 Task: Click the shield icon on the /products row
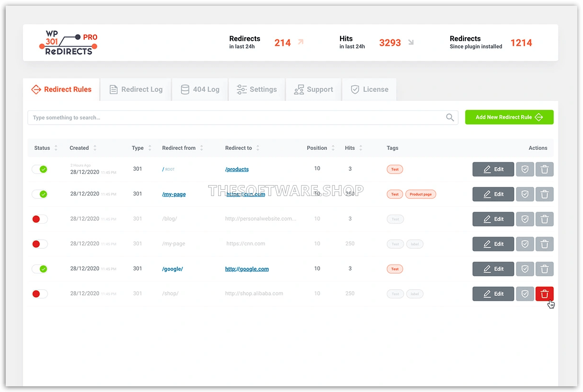click(525, 169)
